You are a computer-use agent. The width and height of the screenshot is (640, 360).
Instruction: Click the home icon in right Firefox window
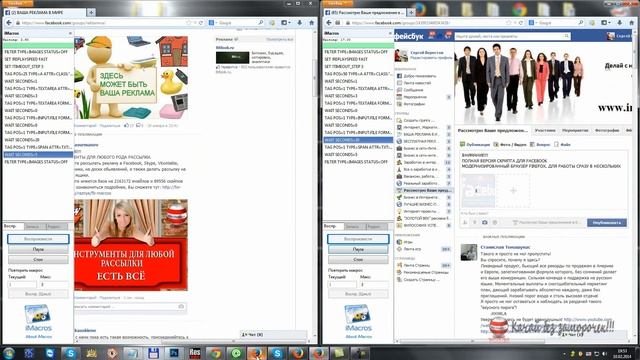[631, 23]
